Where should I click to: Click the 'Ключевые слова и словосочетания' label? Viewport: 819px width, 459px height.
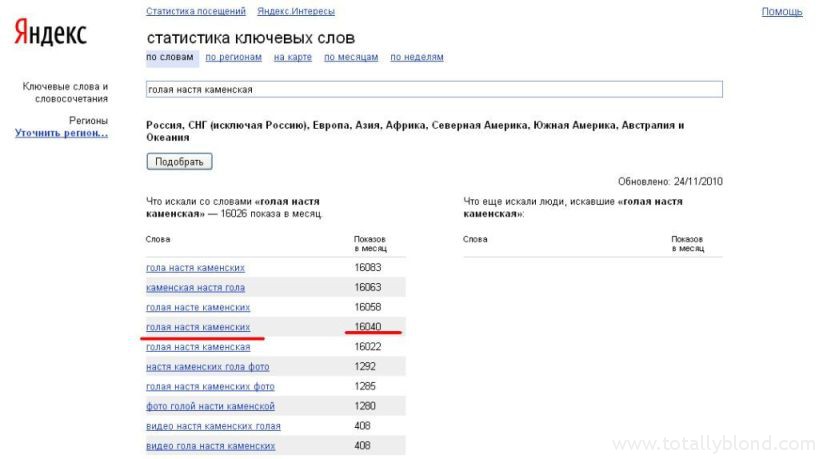[x=65, y=92]
